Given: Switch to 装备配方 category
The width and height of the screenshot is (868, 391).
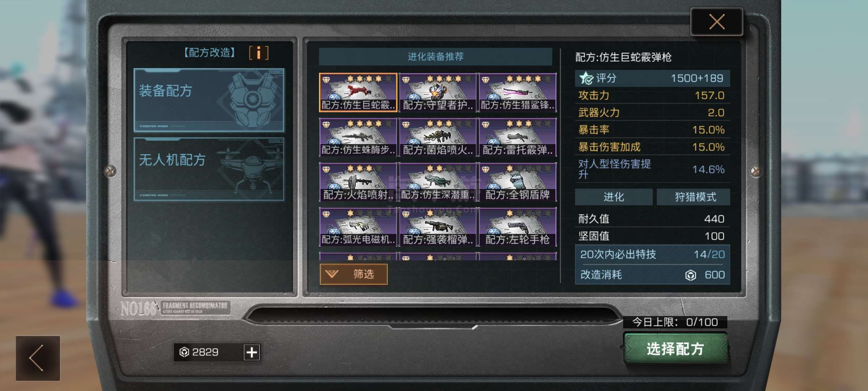Looking at the screenshot, I should (x=209, y=100).
